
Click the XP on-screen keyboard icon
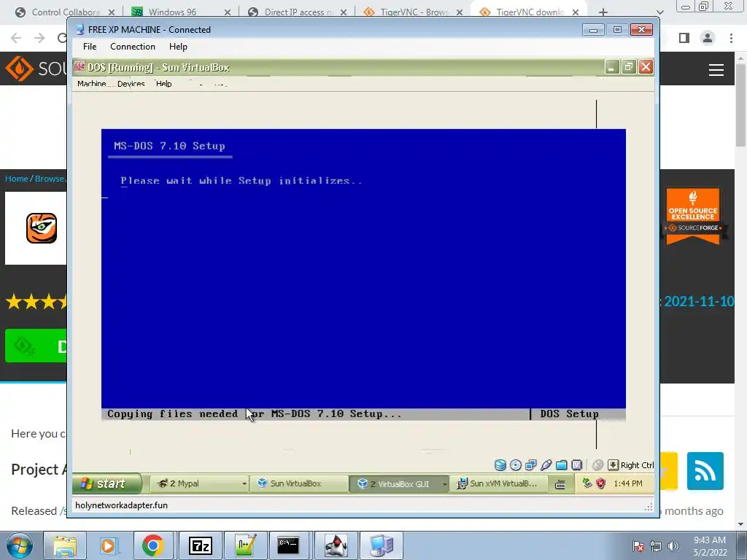click(560, 484)
